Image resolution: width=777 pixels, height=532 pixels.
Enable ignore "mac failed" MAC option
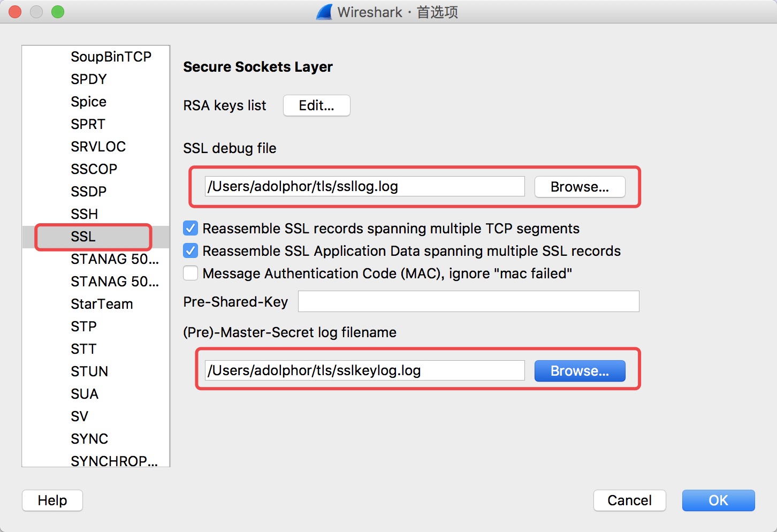pos(191,273)
